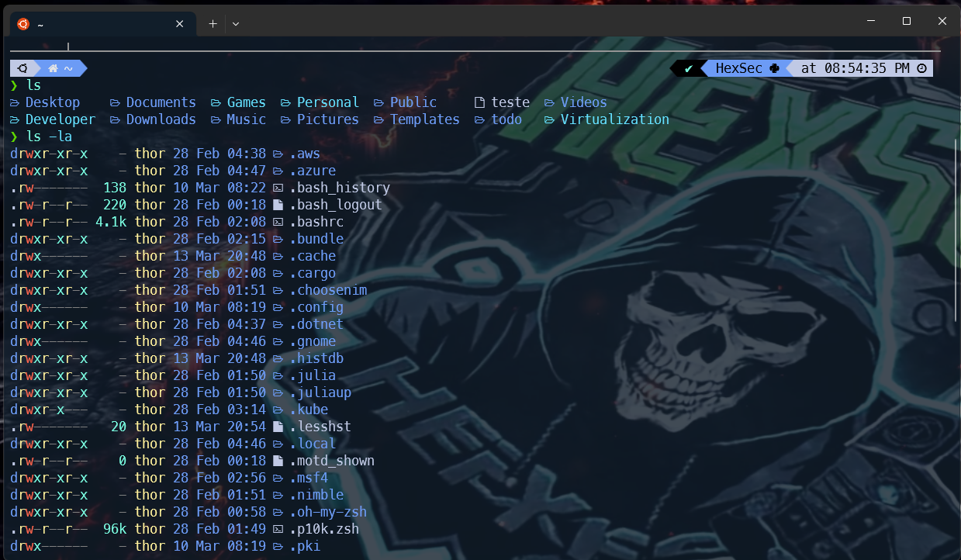Click the .azure directory name

click(x=313, y=171)
